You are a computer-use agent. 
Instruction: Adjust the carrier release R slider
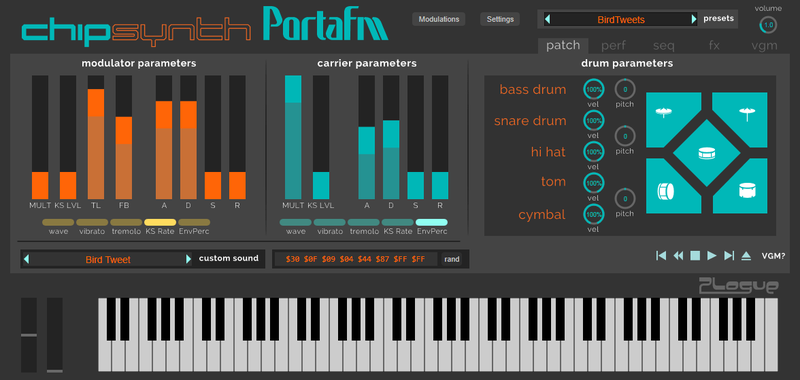(440, 137)
